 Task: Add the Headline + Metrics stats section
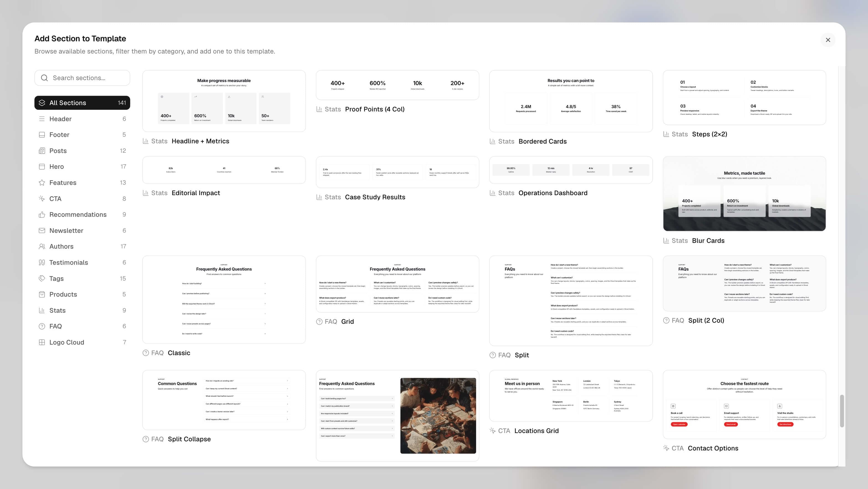[x=224, y=101]
